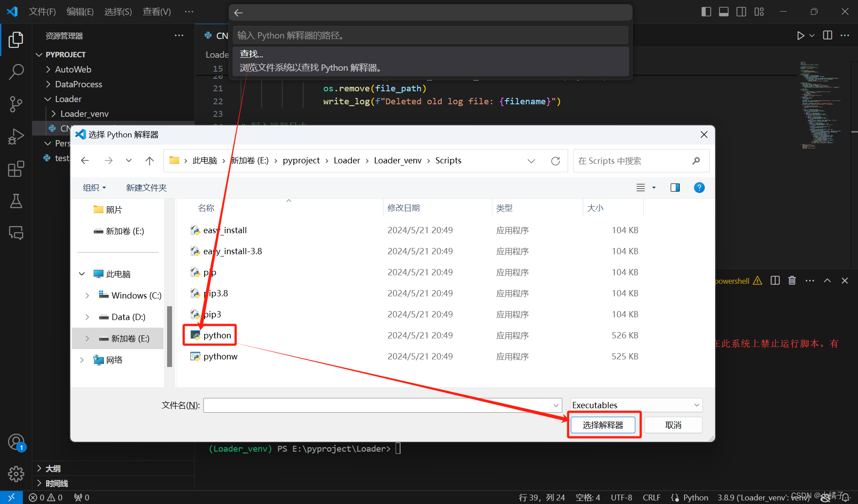Screen dimensions: 858x504
Task: Open the Explorer view in activity bar
Action: [16, 39]
